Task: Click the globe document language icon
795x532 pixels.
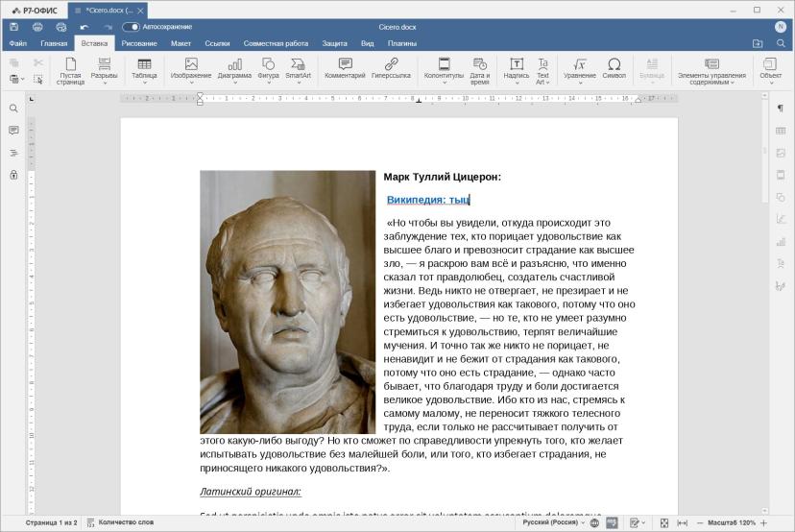Action: [594, 522]
